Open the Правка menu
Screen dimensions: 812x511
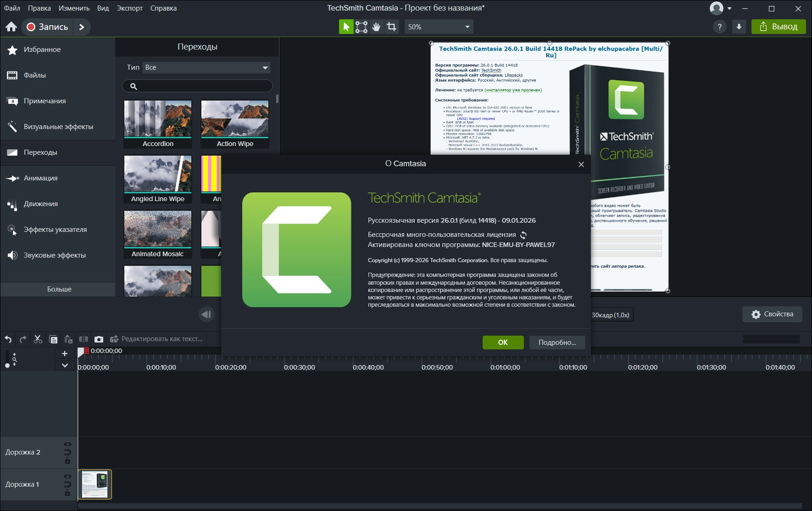(39, 8)
